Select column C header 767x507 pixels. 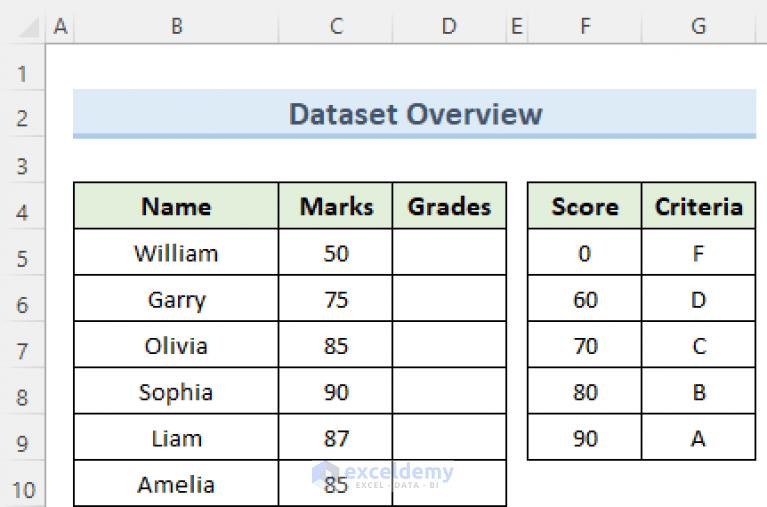(x=336, y=26)
